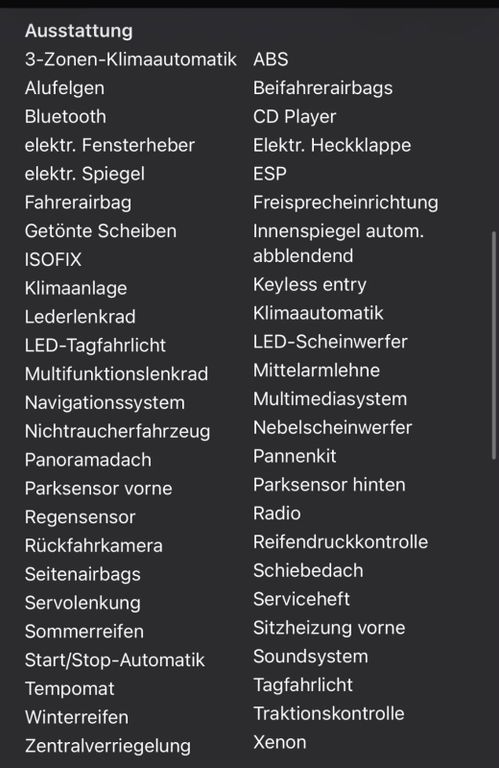This screenshot has height=768, width=499.
Task: Click the Parksensor hinten item
Action: point(329,485)
